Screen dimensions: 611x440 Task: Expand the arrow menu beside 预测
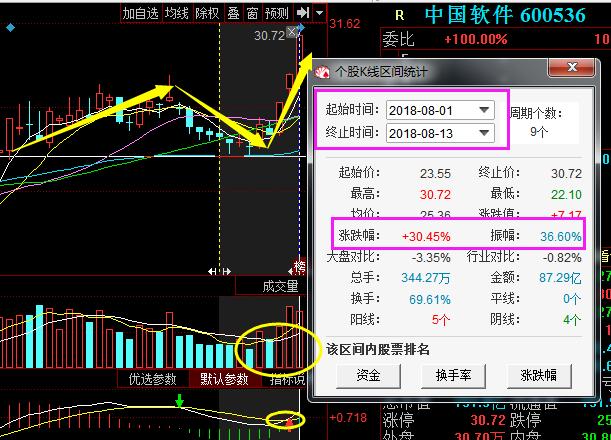click(x=318, y=13)
